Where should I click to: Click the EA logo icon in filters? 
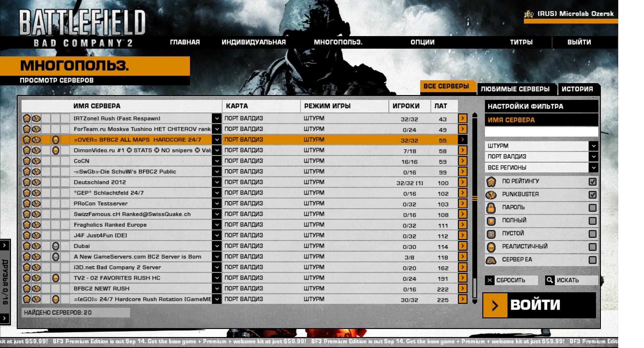pos(491,260)
